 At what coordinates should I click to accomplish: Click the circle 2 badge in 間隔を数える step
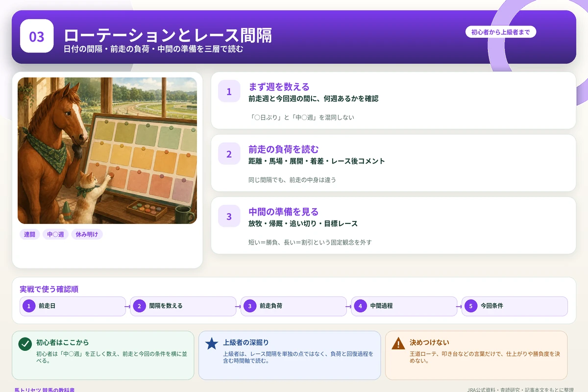pyautogui.click(x=139, y=306)
